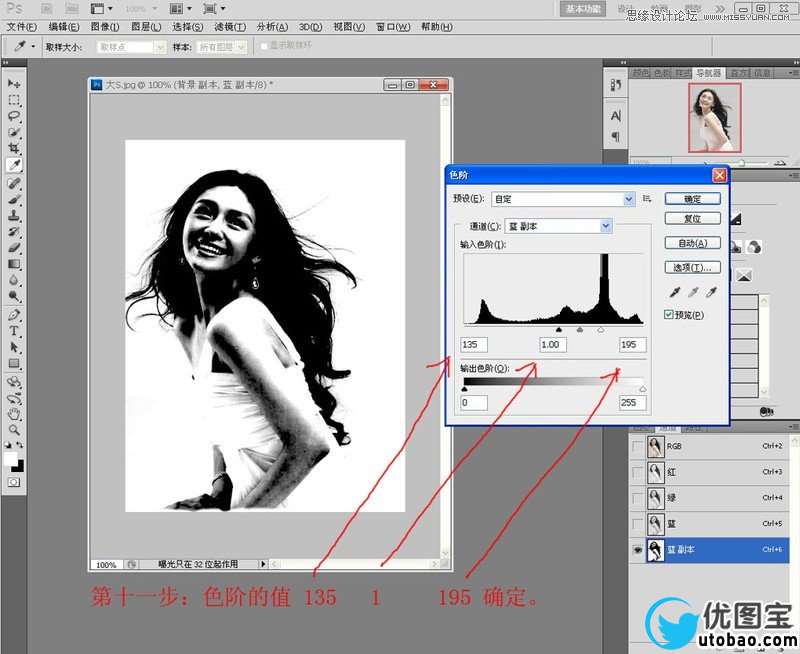Toggle the 显示取样环 checkbox
Viewport: 800px width, 654px height.
click(264, 46)
